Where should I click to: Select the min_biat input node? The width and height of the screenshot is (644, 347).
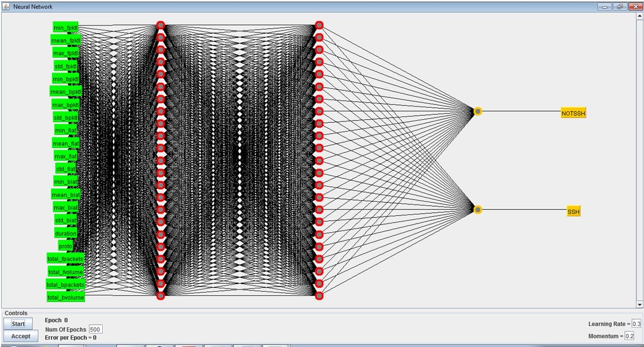(x=66, y=182)
